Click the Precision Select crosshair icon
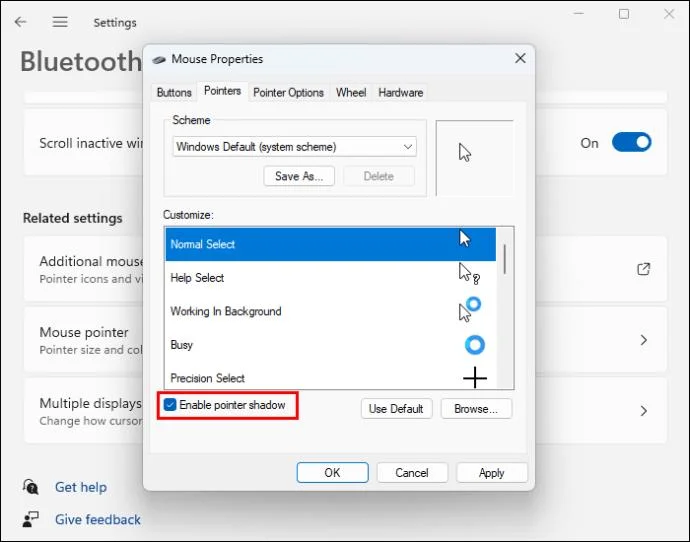 pos(475,377)
